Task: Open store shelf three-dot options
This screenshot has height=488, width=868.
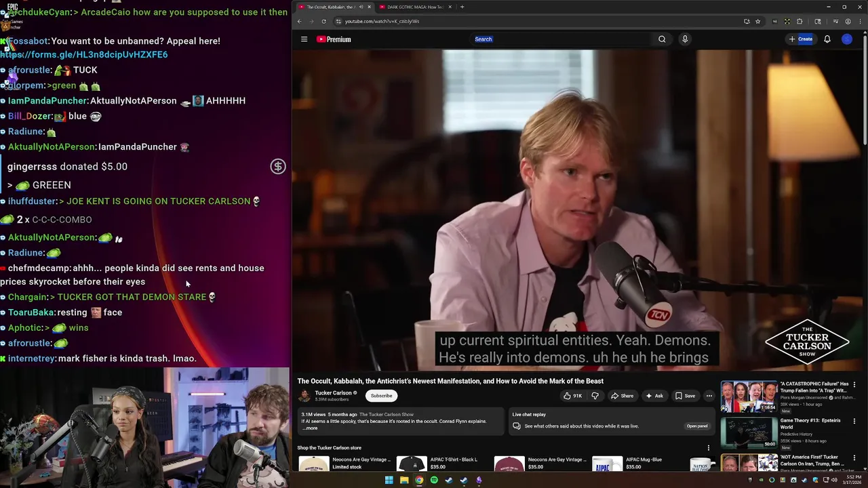Action: point(709,448)
